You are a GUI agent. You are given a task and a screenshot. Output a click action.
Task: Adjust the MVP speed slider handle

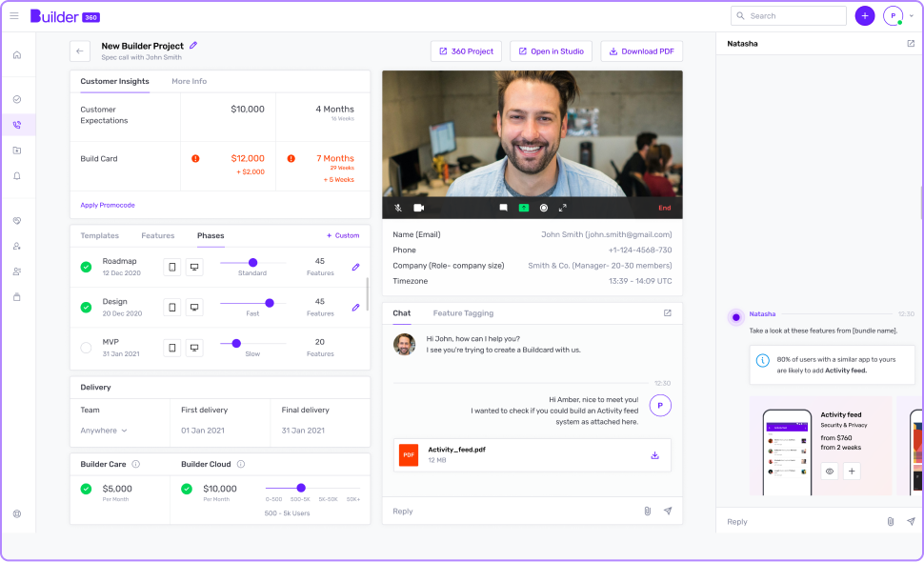[236, 344]
